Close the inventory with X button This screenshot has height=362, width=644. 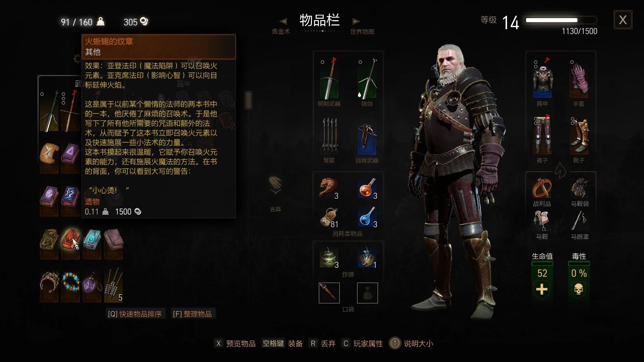coord(623,20)
